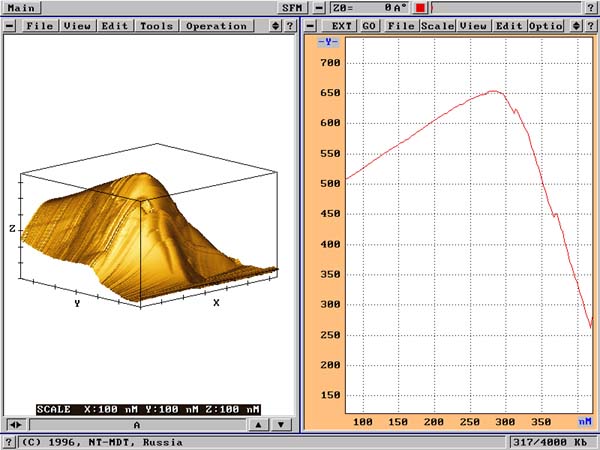Click the horizontal scrollbar labeled A
The height and width of the screenshot is (450, 600).
[x=135, y=424]
